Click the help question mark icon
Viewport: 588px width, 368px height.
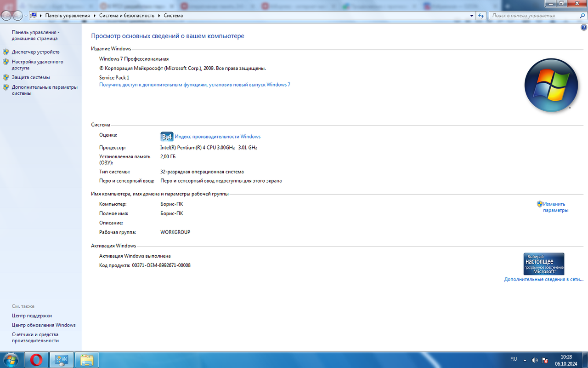point(584,28)
